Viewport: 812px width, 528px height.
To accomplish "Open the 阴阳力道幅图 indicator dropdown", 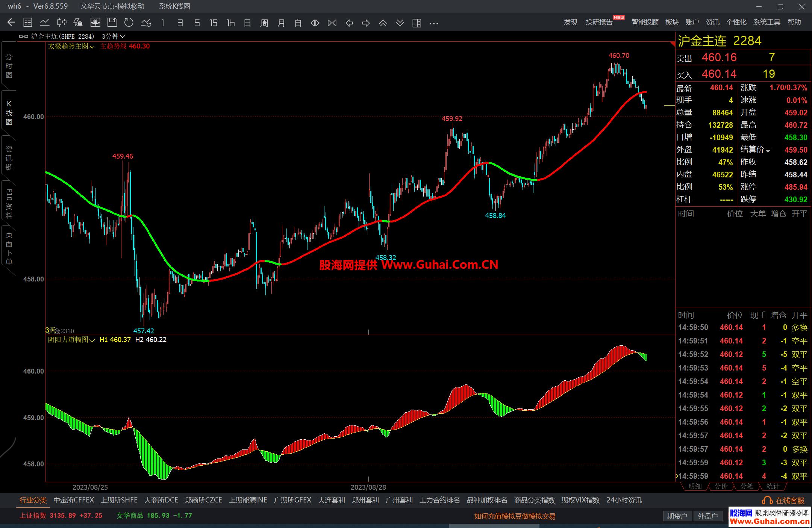I will 92,340.
